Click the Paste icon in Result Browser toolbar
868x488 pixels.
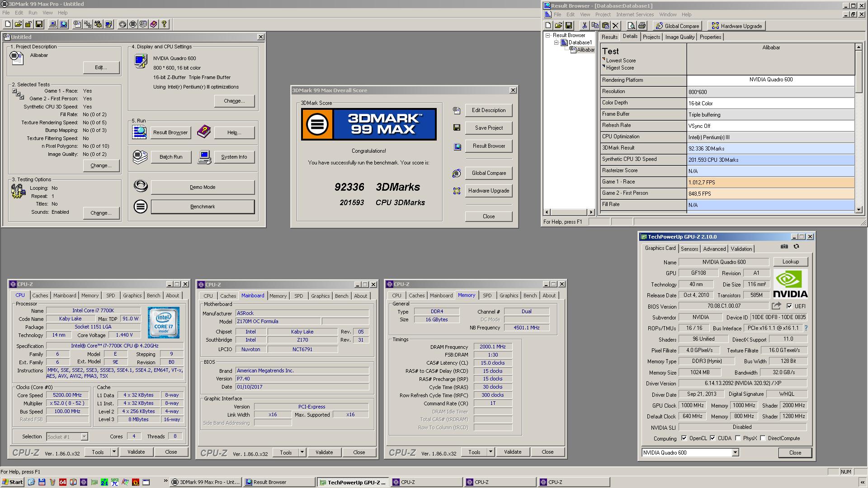(x=605, y=26)
